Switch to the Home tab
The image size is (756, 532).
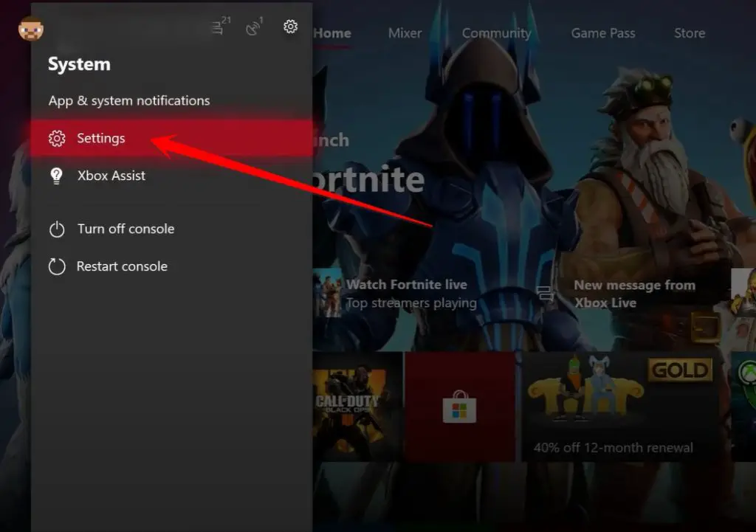332,33
